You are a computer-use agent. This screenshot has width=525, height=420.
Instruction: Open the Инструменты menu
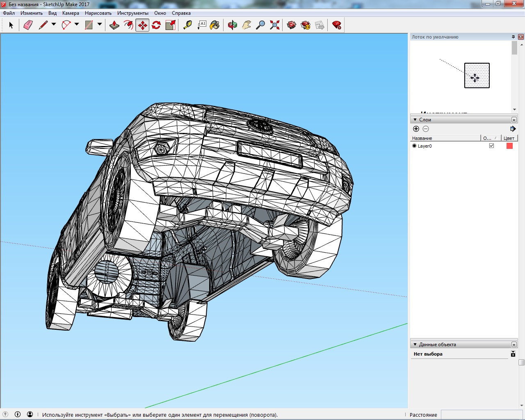(133, 13)
